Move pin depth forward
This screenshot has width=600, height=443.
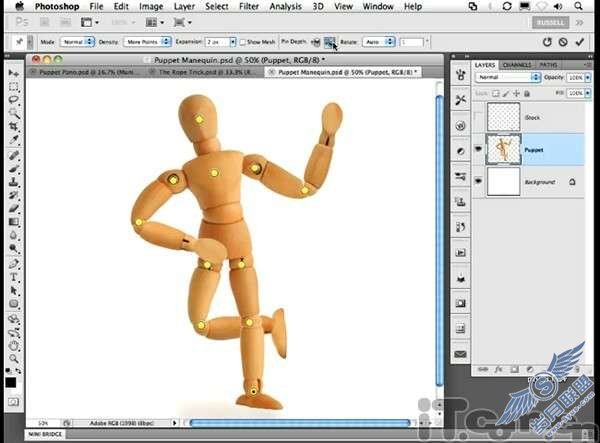coord(316,42)
